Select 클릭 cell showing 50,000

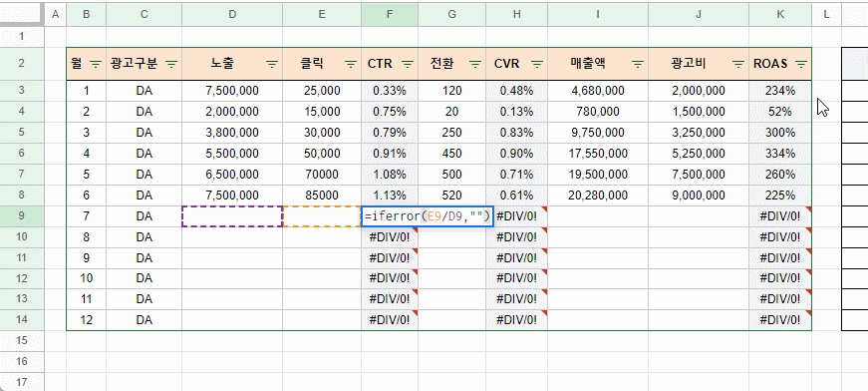(x=322, y=154)
